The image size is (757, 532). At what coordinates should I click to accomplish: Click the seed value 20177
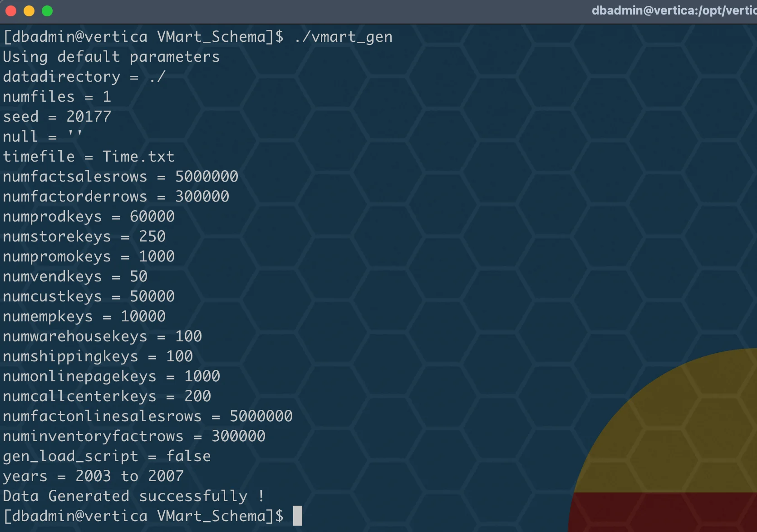pos(88,117)
